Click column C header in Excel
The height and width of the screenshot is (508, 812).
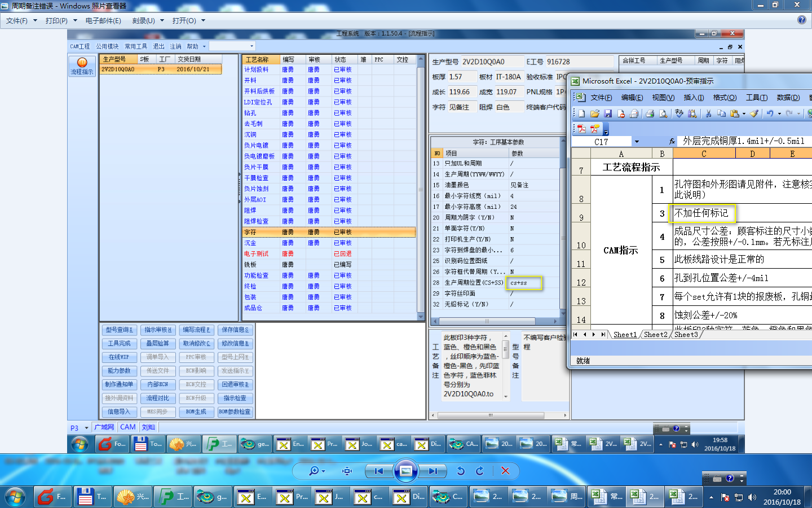(x=704, y=154)
